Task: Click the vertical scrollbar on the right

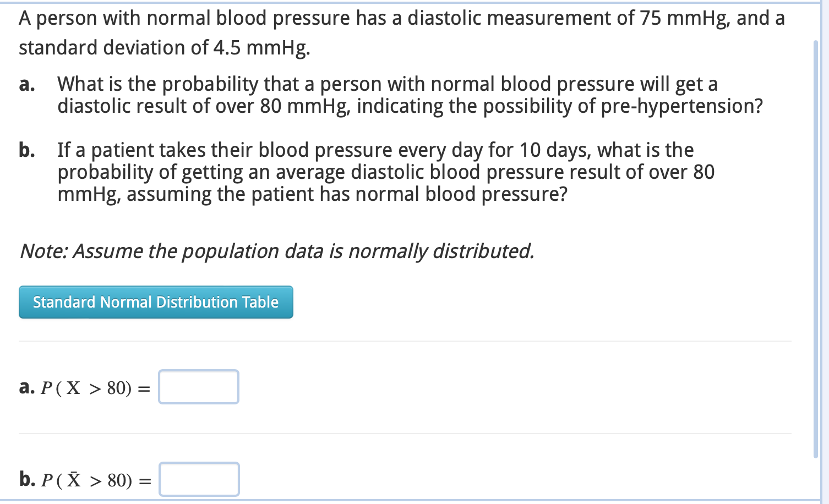Action: tap(816, 249)
